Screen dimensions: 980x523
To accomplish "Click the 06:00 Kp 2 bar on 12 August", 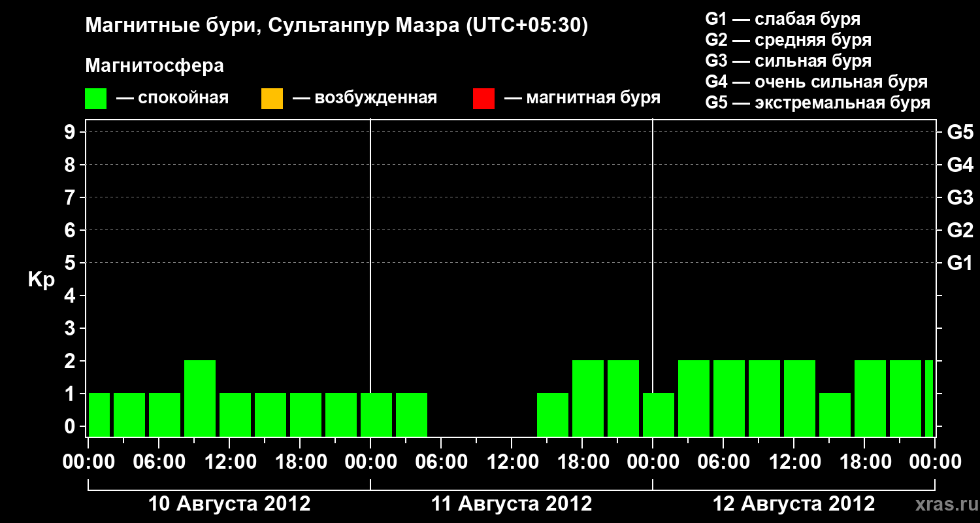I will click(x=729, y=398).
